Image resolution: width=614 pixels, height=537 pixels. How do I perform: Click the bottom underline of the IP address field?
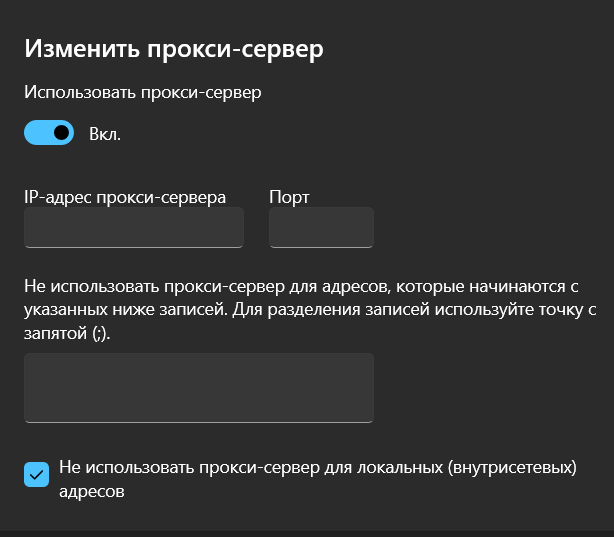[133, 246]
